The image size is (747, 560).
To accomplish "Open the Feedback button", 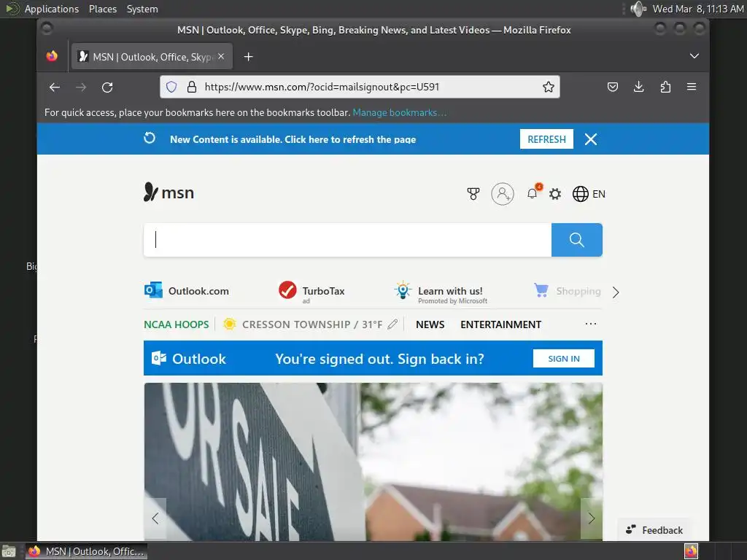I will (x=654, y=530).
